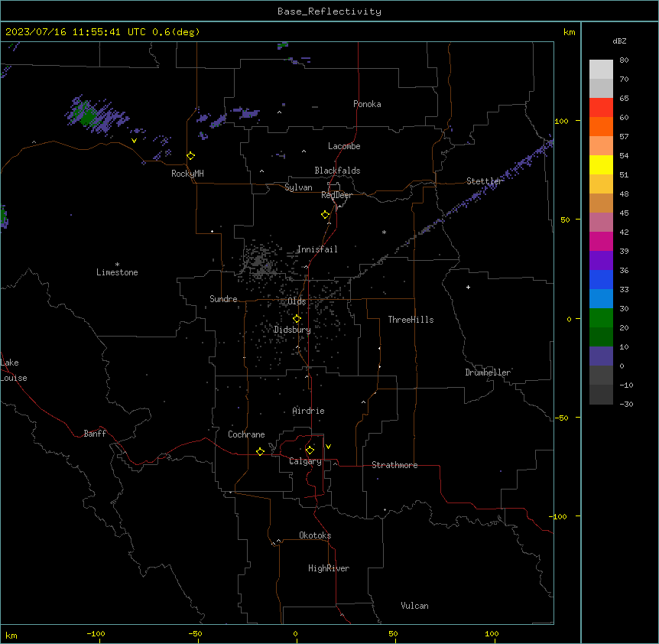
Task: Click the light gray 80 dBZ legend swatch
Action: tap(601, 70)
